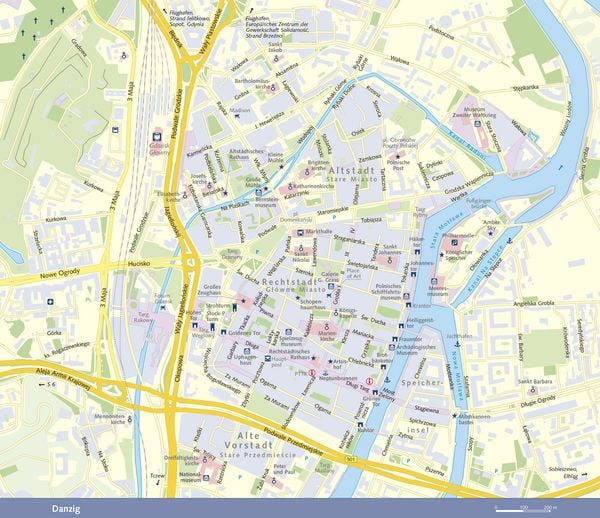The height and width of the screenshot is (518, 600).
Task: Click the Peter und Paul church icon
Action: point(274,481)
